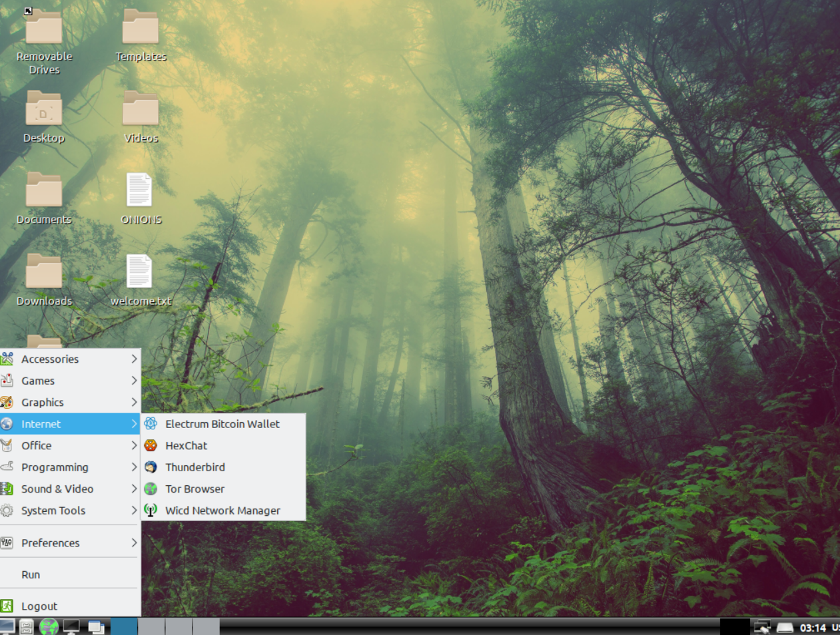Image resolution: width=840 pixels, height=635 pixels.
Task: Select the highlighted Internet menu category
Action: 70,424
